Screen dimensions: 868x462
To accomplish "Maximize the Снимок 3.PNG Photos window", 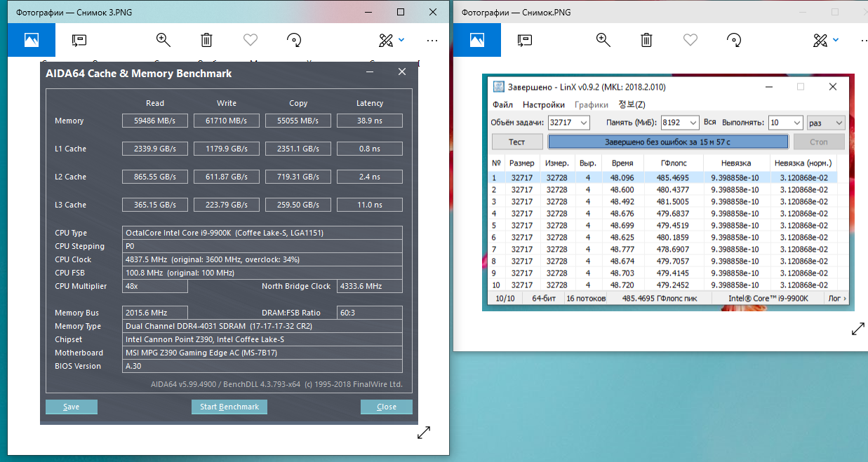I will point(401,12).
